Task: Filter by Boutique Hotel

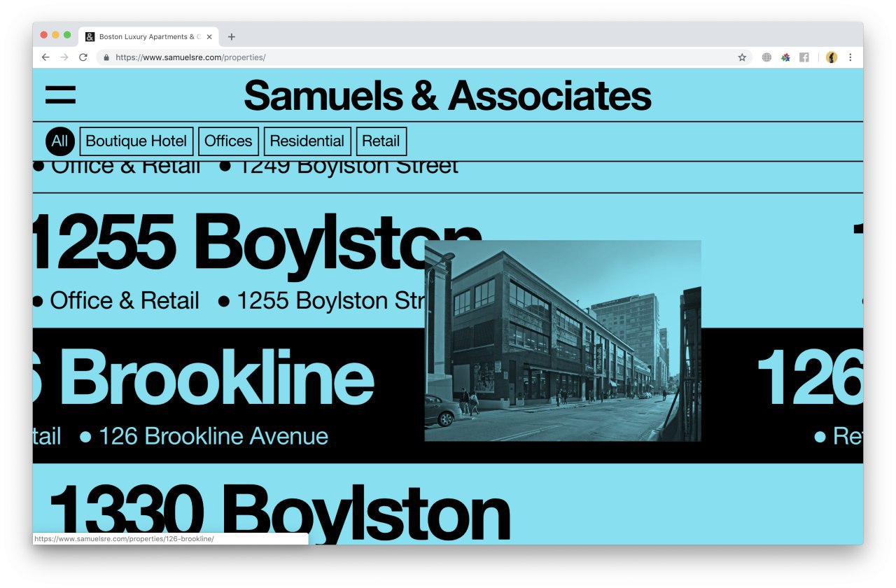Action: pyautogui.click(x=136, y=141)
